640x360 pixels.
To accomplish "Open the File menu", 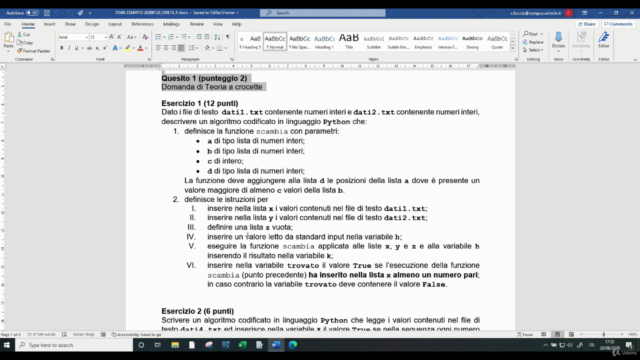I will [x=8, y=24].
